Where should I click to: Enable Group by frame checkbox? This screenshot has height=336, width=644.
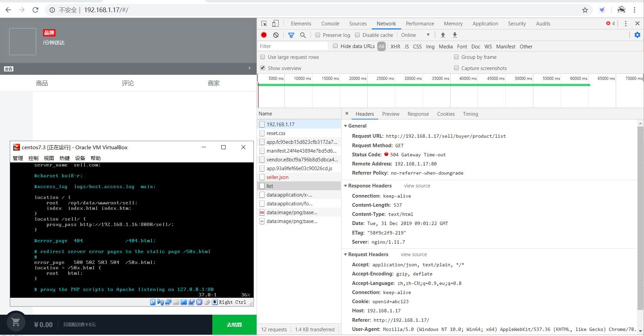tap(456, 57)
